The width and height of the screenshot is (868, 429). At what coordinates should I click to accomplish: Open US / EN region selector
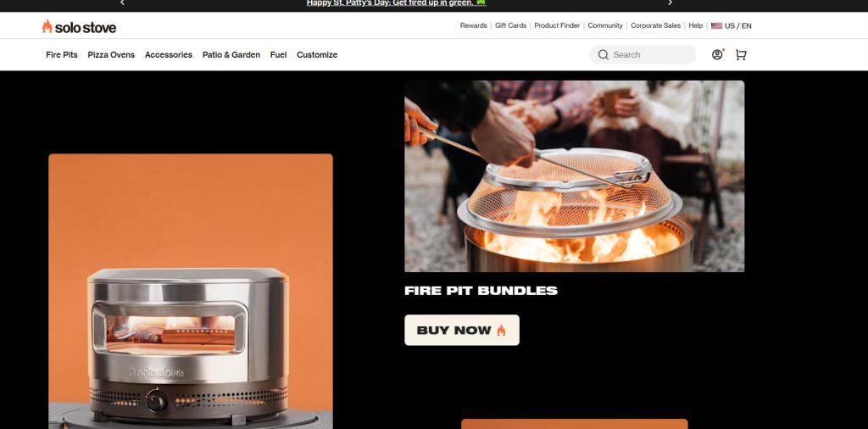tap(732, 25)
